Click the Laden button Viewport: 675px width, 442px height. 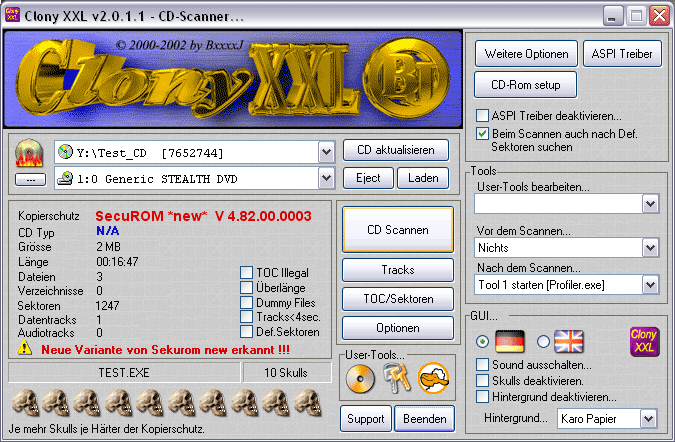point(423,178)
